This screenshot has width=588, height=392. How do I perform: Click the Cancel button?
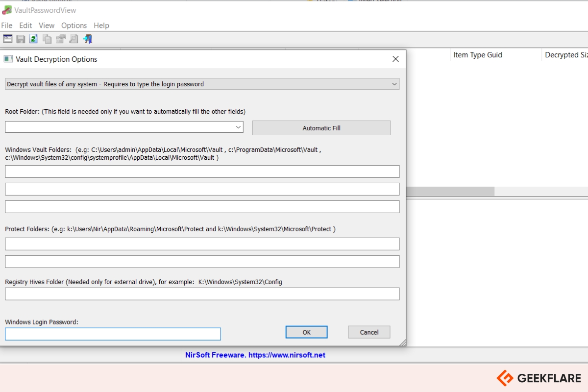[369, 332]
